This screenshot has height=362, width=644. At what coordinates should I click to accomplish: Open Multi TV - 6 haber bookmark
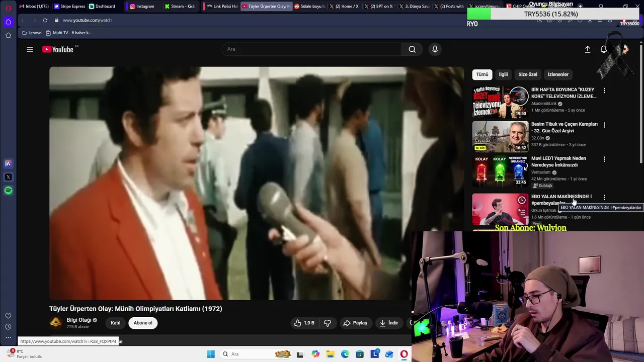68,33
